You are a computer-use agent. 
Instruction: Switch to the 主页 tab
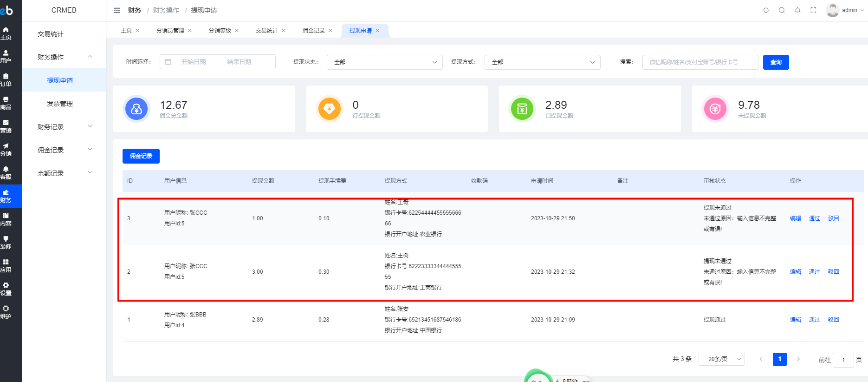(x=126, y=31)
